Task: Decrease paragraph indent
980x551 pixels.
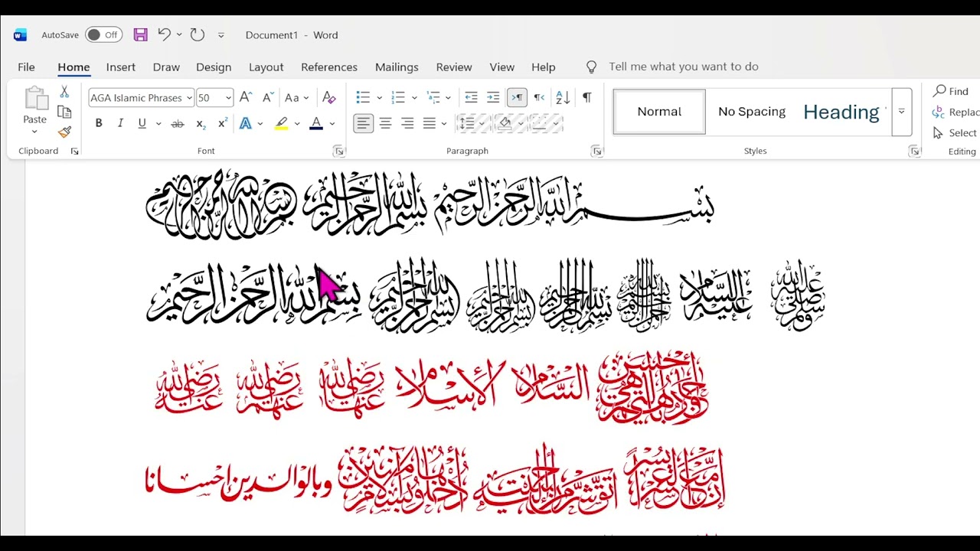Action: [x=471, y=97]
